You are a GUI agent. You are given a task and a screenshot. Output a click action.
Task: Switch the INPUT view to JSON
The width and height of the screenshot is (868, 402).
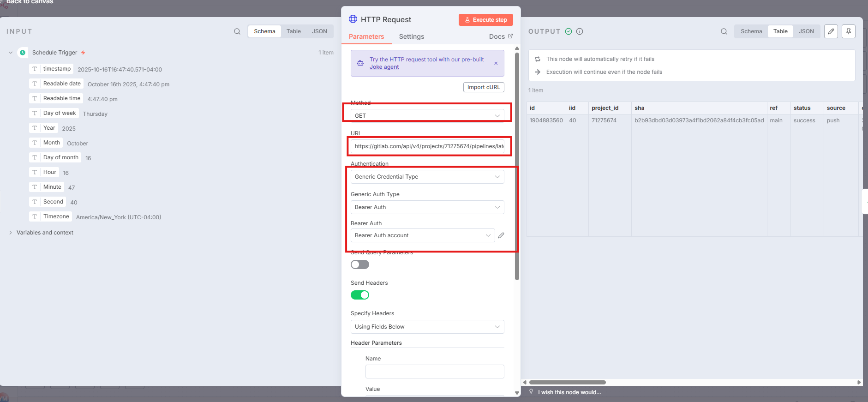319,31
